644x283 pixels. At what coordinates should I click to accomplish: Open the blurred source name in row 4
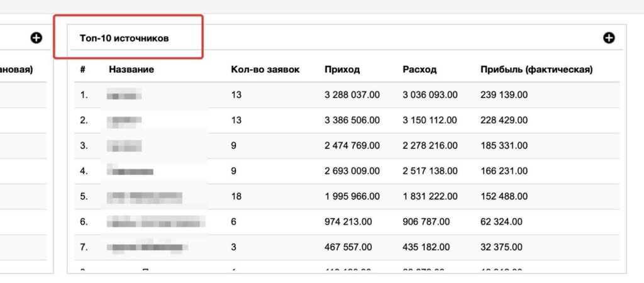coord(130,171)
